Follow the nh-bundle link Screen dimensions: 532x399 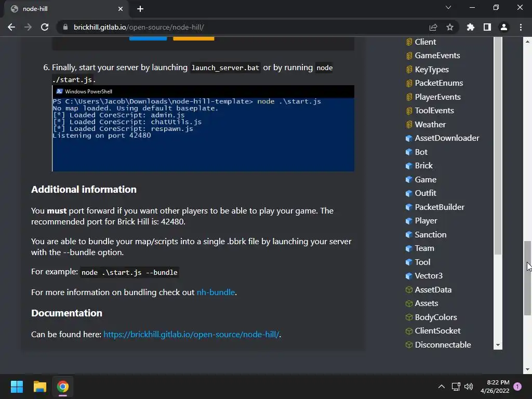216,292
